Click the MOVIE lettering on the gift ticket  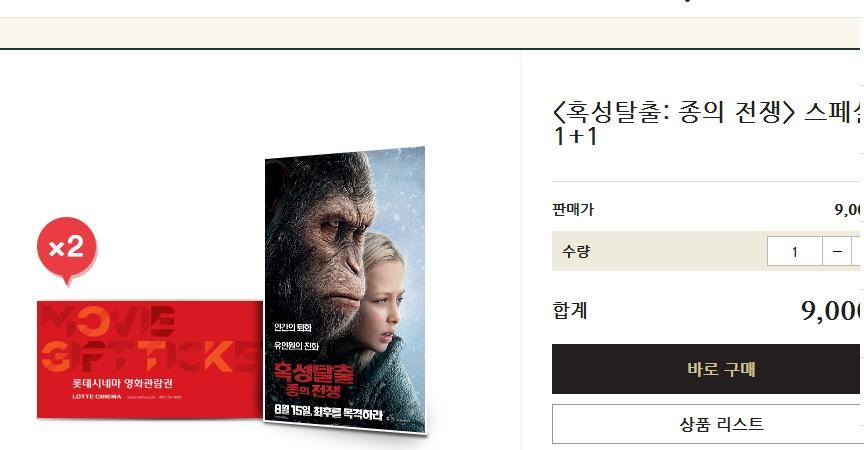109,321
